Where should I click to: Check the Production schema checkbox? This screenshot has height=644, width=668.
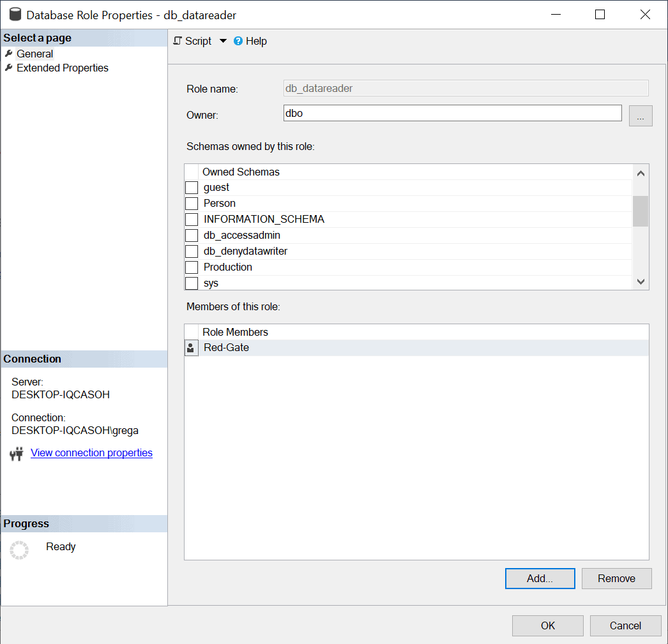[192, 267]
